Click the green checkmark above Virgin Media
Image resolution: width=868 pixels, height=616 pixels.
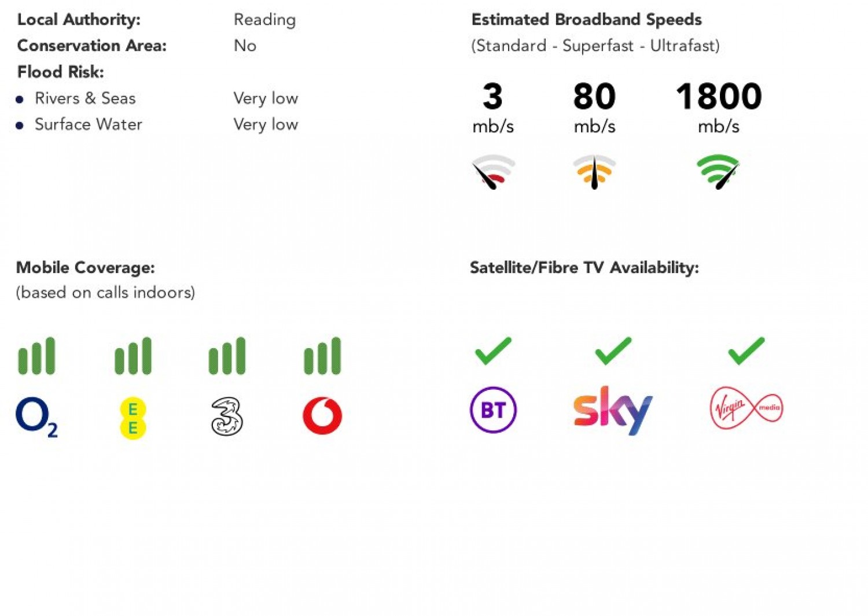[746, 351]
